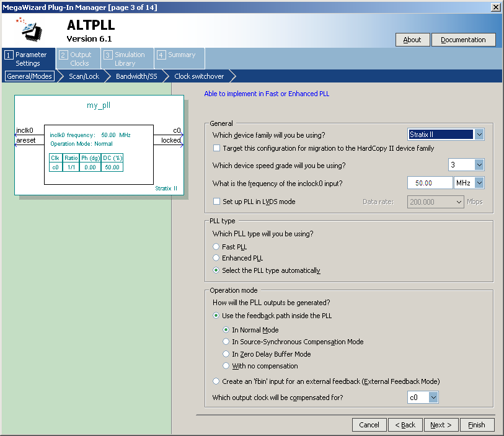
Task: Go to previous page with Back
Action: pos(405,425)
